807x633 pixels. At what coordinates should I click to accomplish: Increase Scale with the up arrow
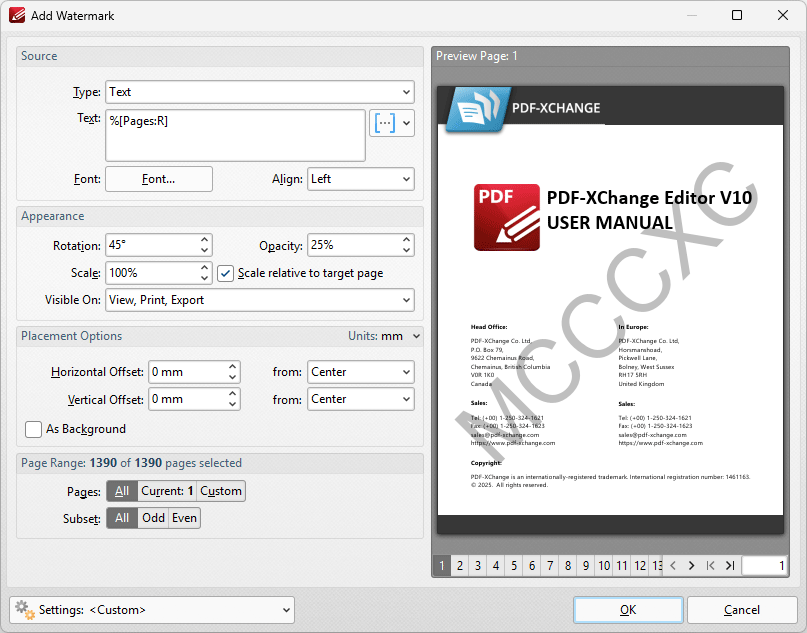point(204,268)
